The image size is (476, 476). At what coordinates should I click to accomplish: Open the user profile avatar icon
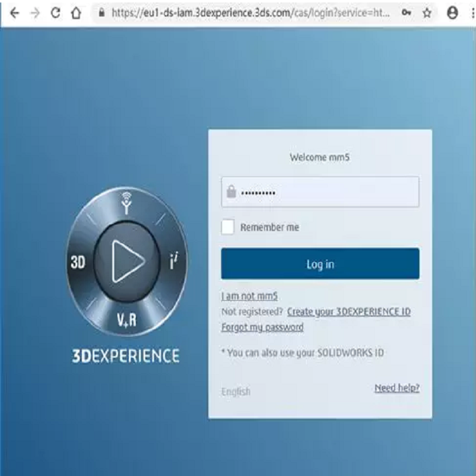pyautogui.click(x=452, y=13)
